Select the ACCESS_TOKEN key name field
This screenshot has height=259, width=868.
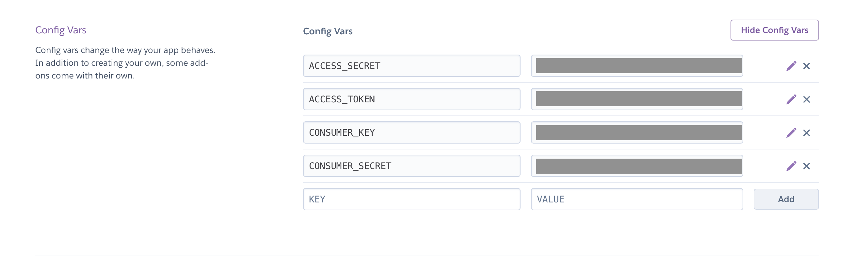click(411, 99)
